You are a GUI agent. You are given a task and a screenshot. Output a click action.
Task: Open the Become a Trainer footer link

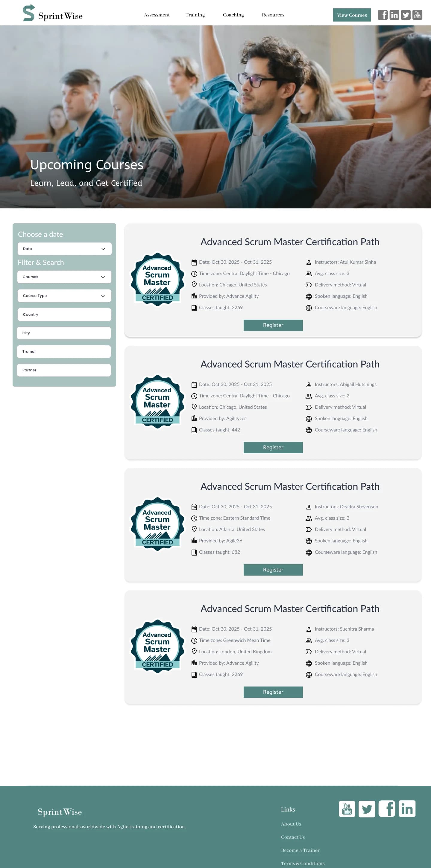tap(300, 850)
